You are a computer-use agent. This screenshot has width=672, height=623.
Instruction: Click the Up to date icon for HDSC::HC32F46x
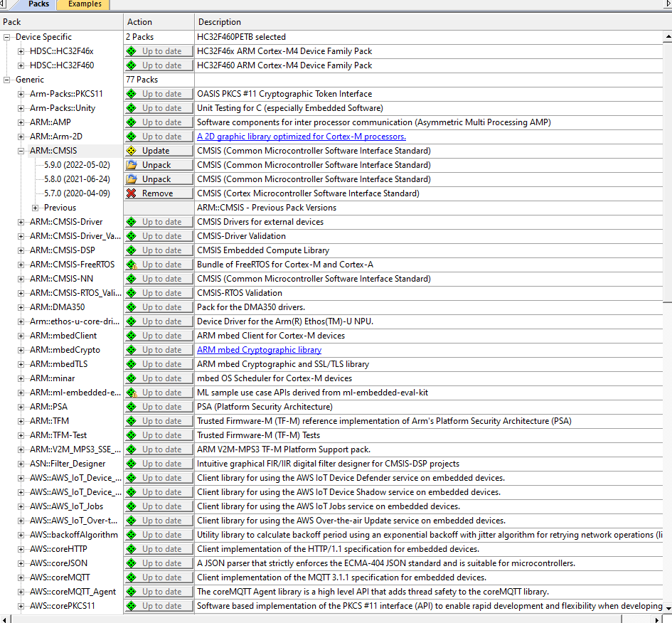[x=132, y=50]
